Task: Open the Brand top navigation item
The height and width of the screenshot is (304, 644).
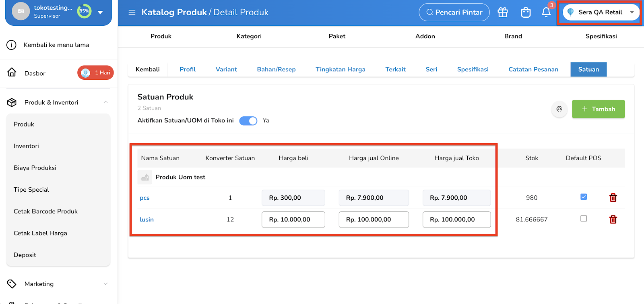Action: pyautogui.click(x=513, y=36)
